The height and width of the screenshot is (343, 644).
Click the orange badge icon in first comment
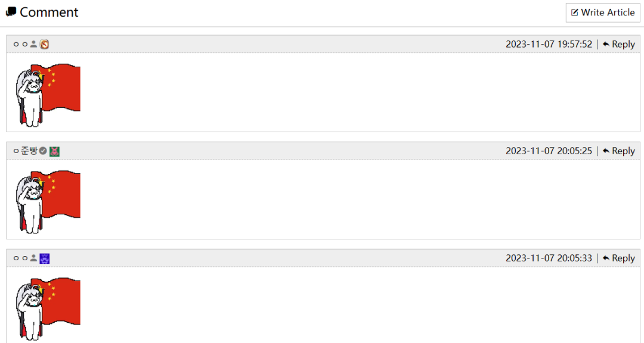point(44,44)
